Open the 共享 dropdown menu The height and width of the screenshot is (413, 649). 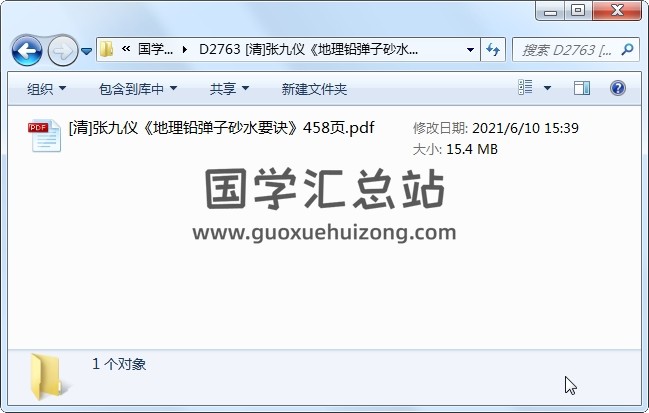pyautogui.click(x=229, y=89)
